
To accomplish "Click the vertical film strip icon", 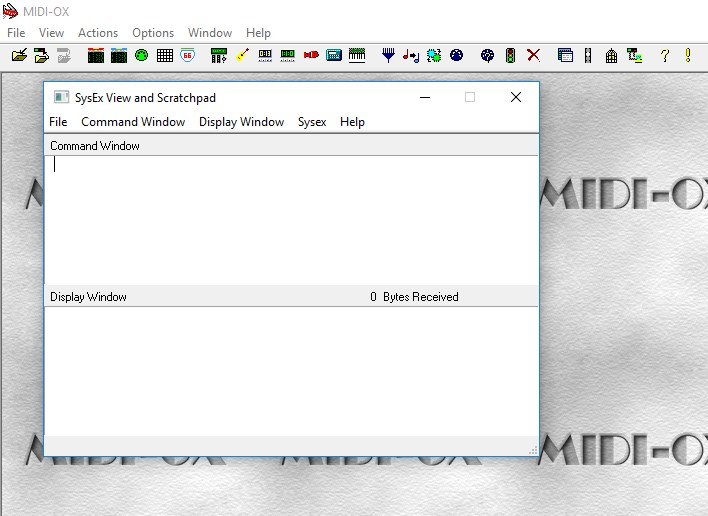I will point(588,56).
